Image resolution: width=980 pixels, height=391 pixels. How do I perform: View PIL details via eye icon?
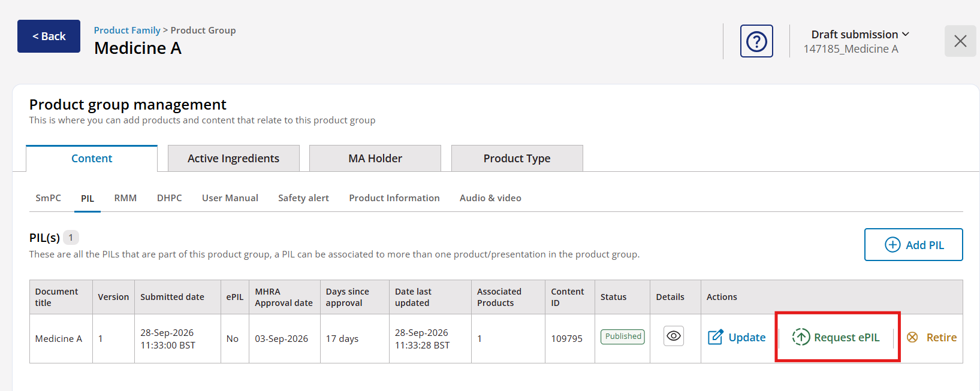coord(674,336)
